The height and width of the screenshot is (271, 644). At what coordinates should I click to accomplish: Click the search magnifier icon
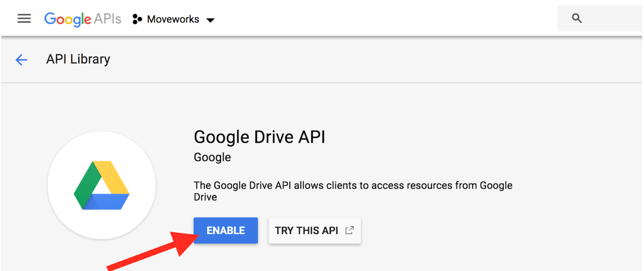tap(577, 18)
